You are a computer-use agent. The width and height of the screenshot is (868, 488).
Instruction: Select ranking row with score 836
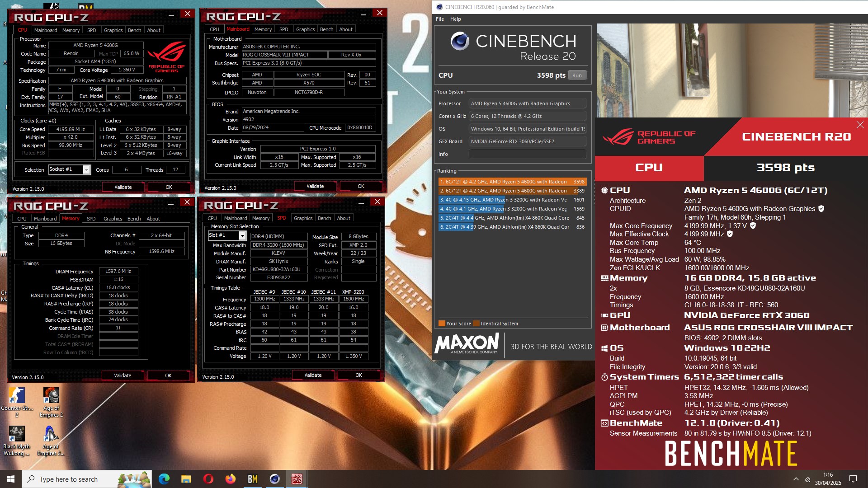(x=512, y=227)
